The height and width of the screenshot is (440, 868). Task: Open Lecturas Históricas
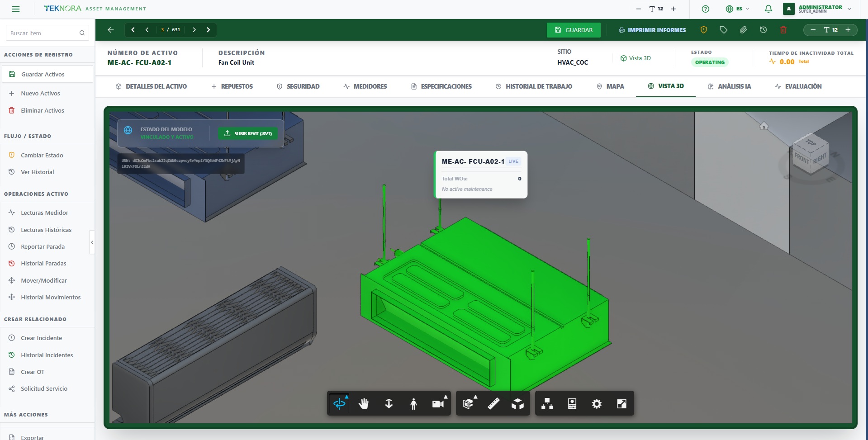click(x=47, y=230)
